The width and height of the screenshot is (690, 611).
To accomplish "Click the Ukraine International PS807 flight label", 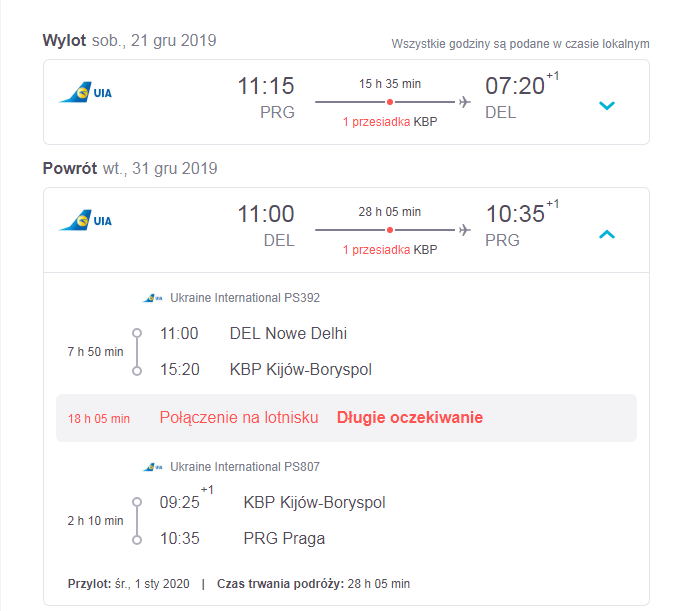I will (x=245, y=467).
